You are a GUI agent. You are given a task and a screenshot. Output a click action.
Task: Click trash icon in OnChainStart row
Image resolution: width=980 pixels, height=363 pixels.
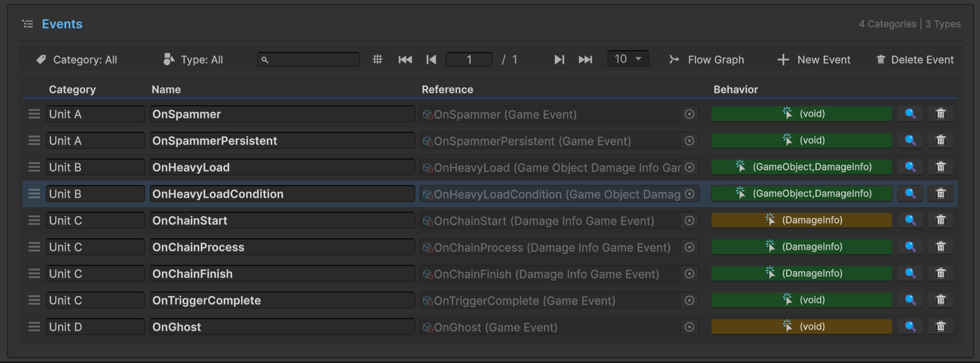pos(941,220)
